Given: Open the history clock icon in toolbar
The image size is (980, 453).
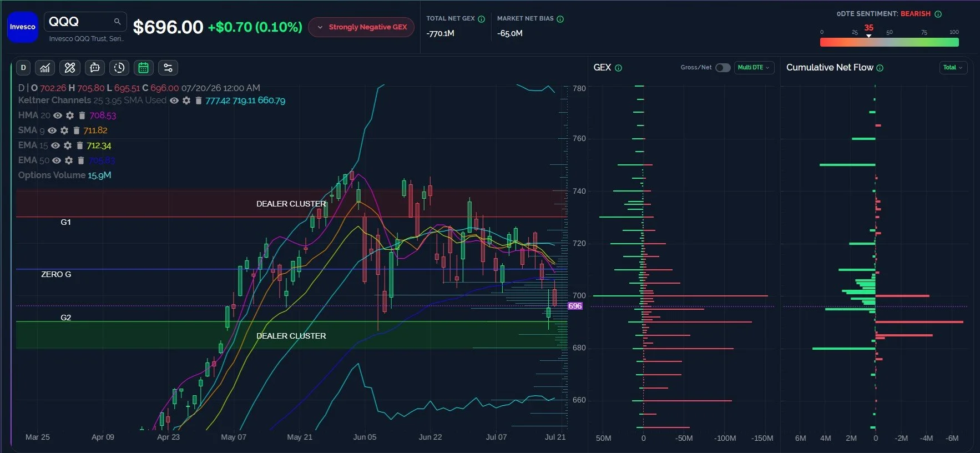Looking at the screenshot, I should pyautogui.click(x=119, y=68).
